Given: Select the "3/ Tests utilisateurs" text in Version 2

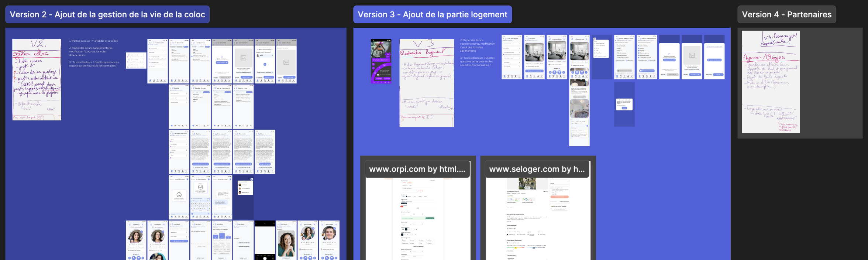Looking at the screenshot, I should pos(94,64).
